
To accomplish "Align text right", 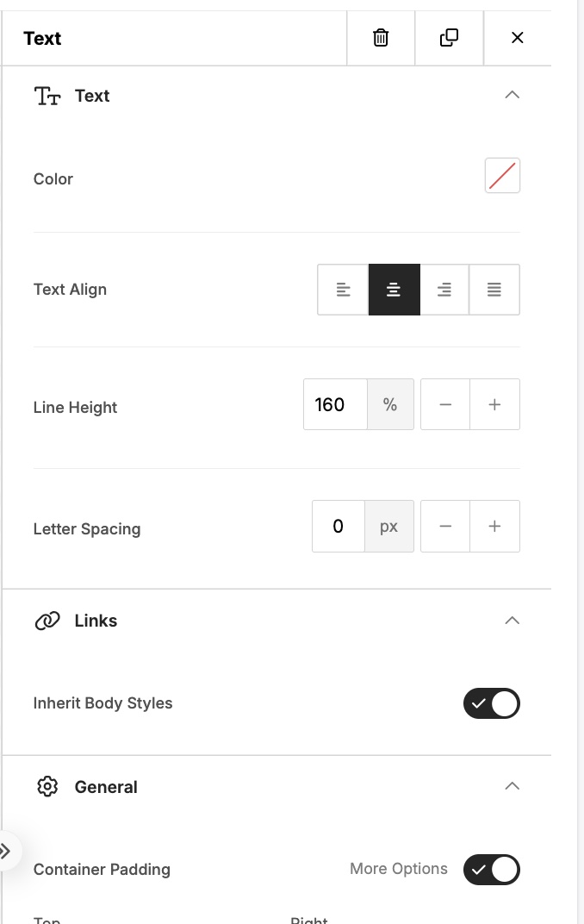I will click(444, 290).
